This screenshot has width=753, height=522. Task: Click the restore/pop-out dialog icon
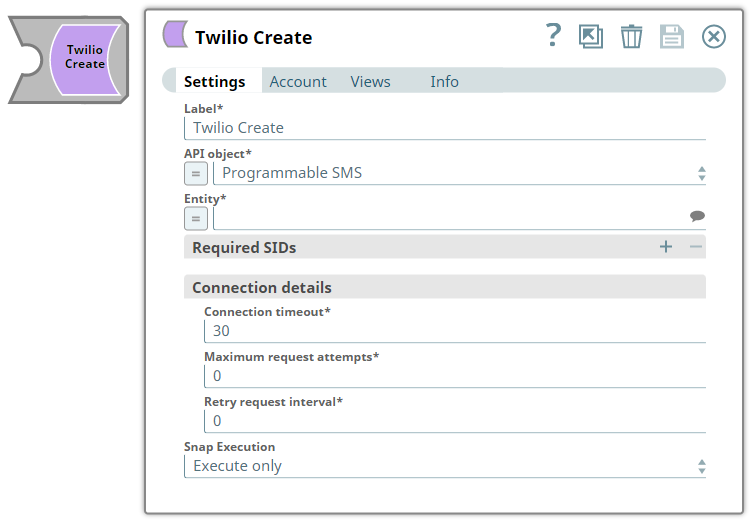[591, 36]
